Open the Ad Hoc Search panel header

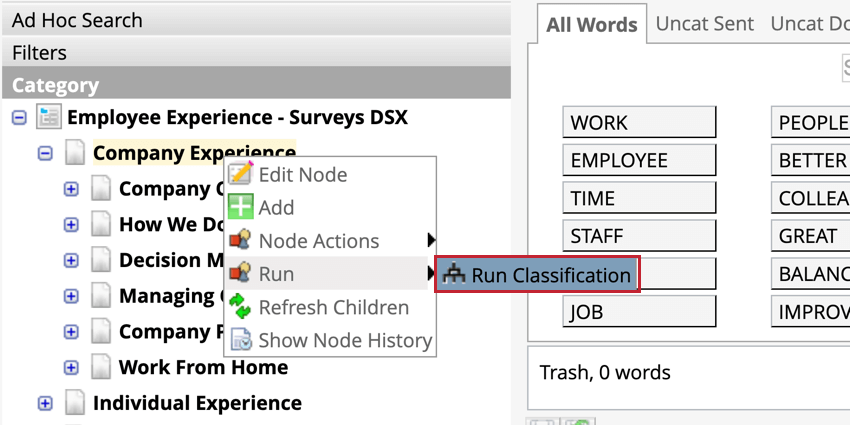point(256,20)
